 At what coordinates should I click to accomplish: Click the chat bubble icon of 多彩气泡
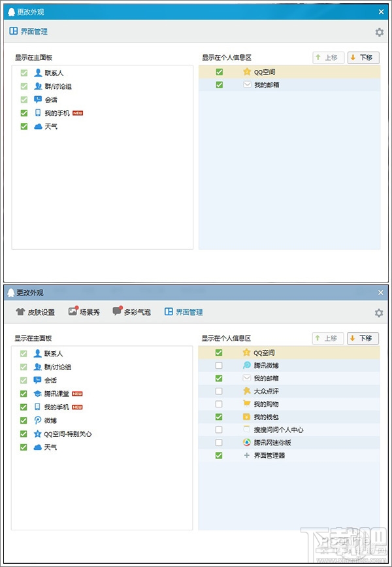click(x=117, y=311)
